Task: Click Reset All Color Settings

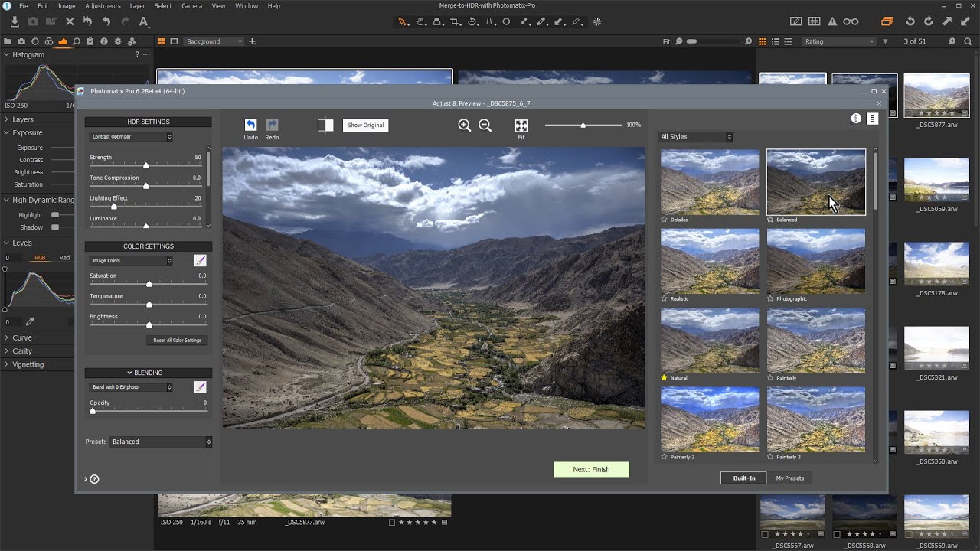Action: pyautogui.click(x=177, y=341)
